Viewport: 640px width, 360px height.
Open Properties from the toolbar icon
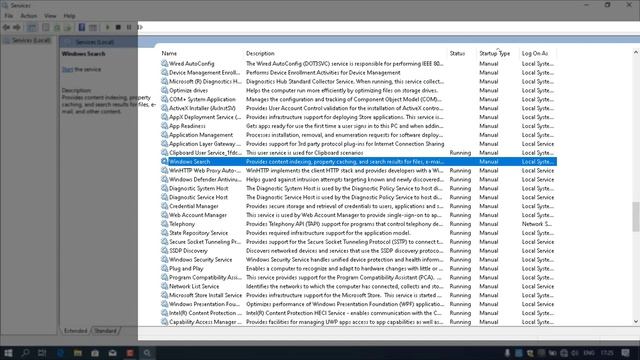(x=46, y=27)
